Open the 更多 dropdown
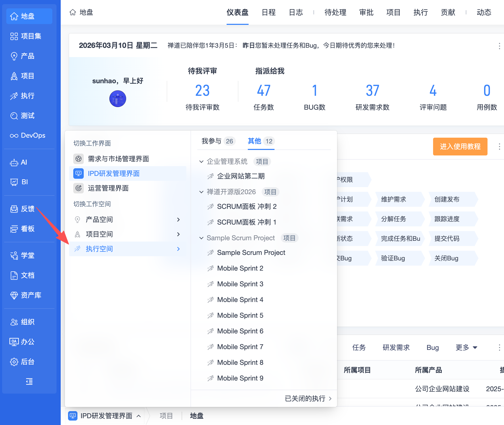Screen dimensions: 504x425 [x=467, y=348]
